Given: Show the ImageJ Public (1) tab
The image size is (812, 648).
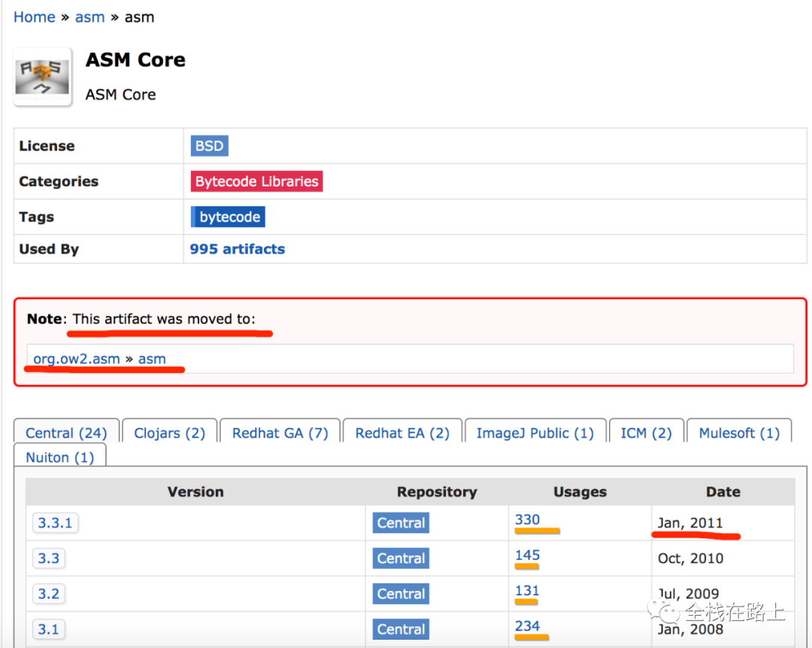Looking at the screenshot, I should [x=535, y=432].
